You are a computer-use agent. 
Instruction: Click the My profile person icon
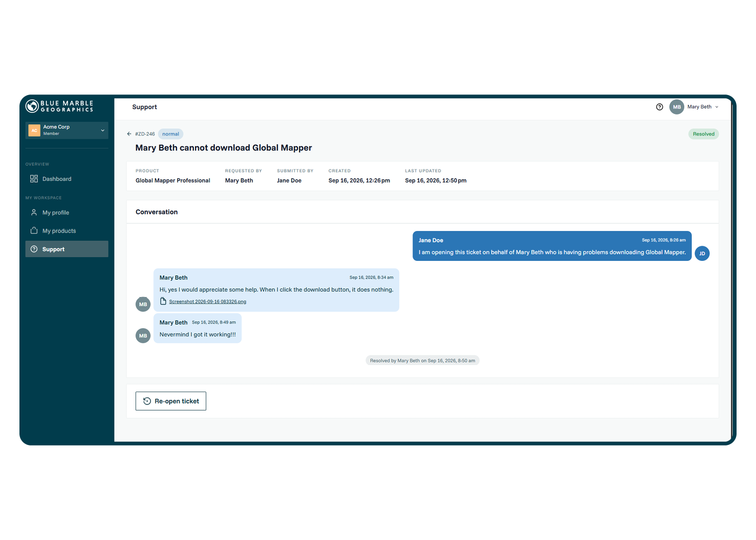click(x=34, y=213)
